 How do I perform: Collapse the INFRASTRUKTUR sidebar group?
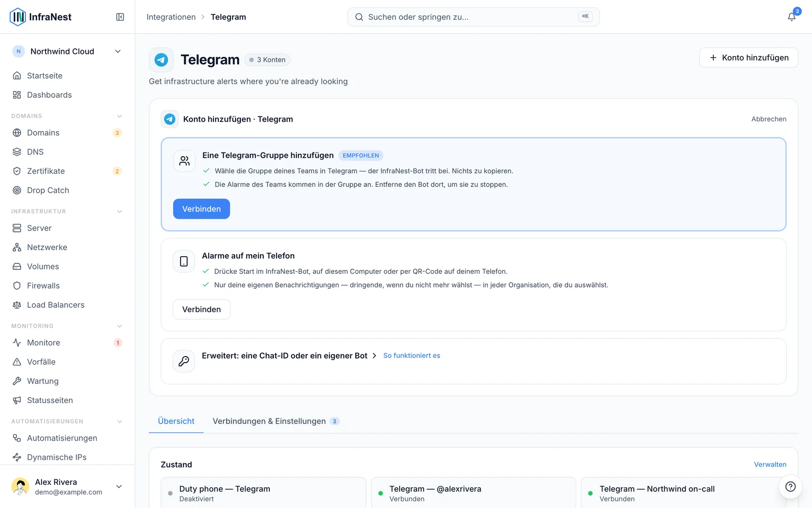click(x=120, y=211)
